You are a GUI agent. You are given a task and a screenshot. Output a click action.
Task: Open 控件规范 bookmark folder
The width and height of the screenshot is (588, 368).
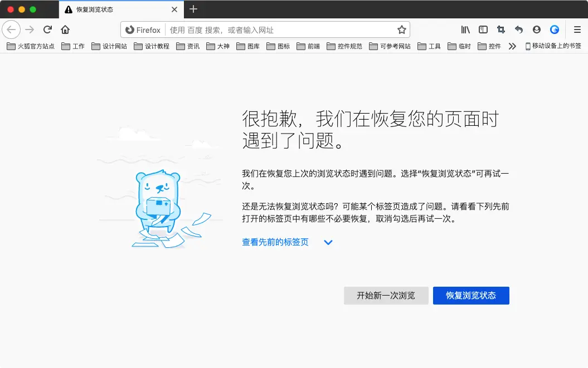point(344,46)
